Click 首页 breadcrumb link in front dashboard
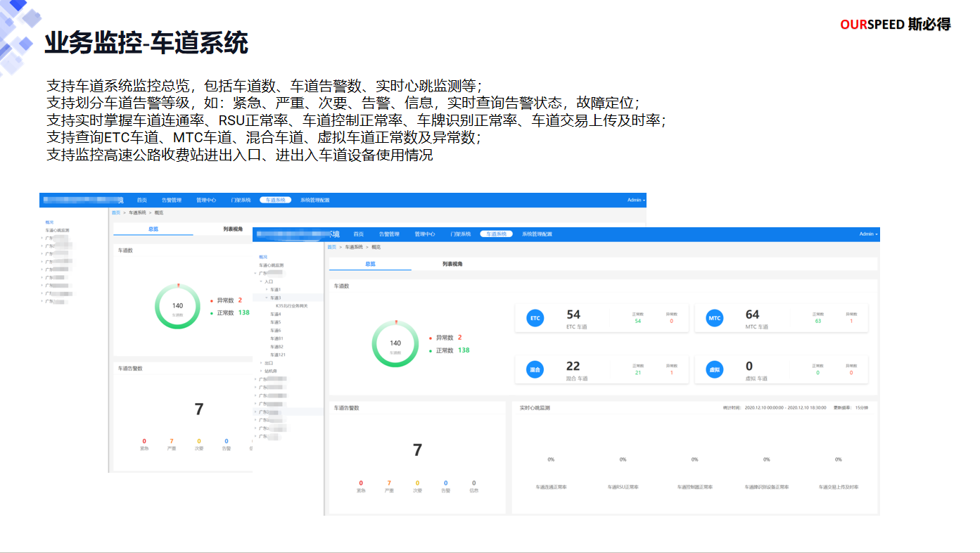 pyautogui.click(x=332, y=248)
